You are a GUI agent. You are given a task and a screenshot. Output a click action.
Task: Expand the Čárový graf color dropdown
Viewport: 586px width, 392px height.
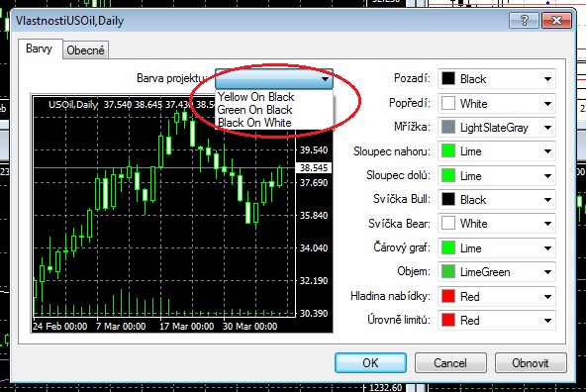click(x=547, y=247)
